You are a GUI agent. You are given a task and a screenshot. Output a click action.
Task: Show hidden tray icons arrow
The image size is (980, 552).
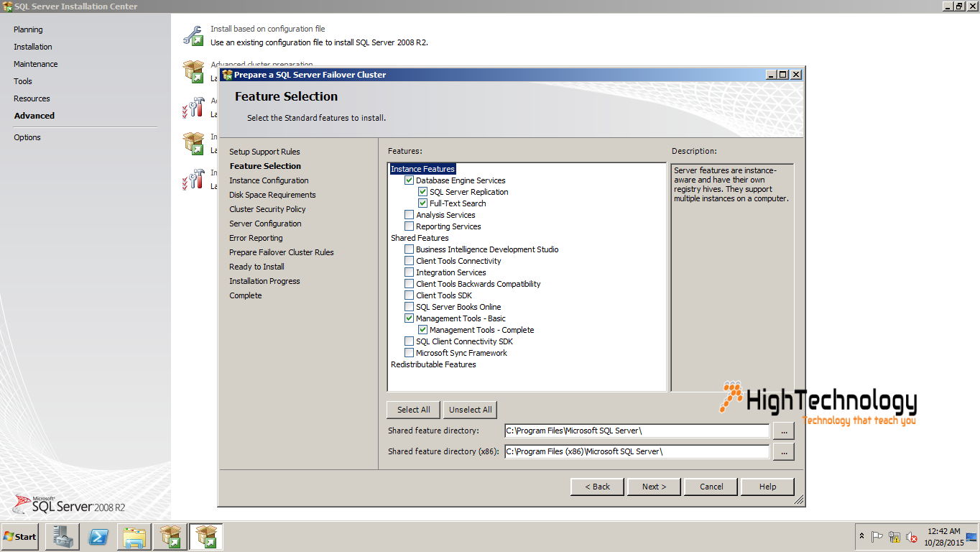(x=861, y=536)
